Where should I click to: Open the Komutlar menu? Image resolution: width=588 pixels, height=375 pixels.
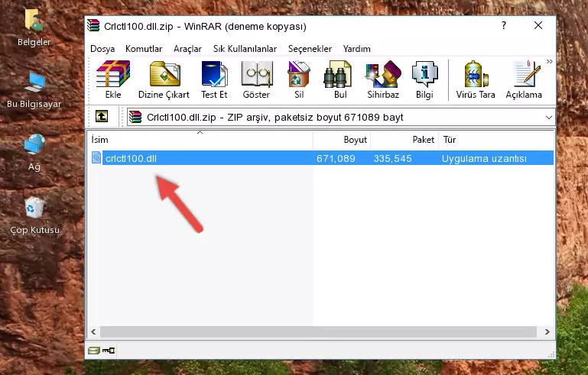pos(144,49)
